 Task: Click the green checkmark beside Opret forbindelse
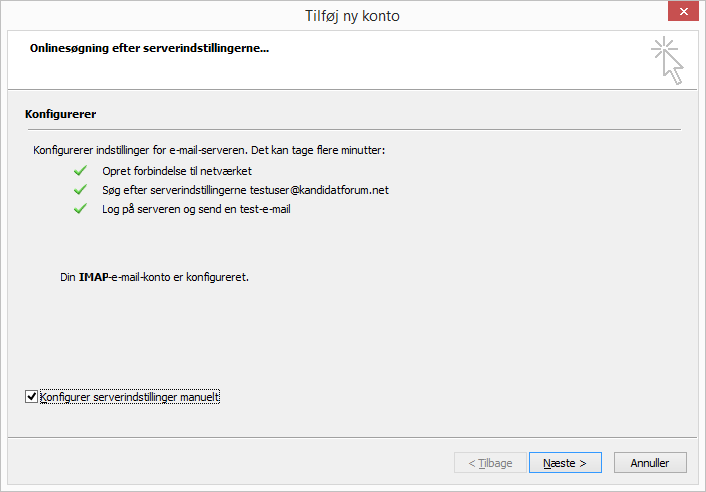click(x=80, y=171)
